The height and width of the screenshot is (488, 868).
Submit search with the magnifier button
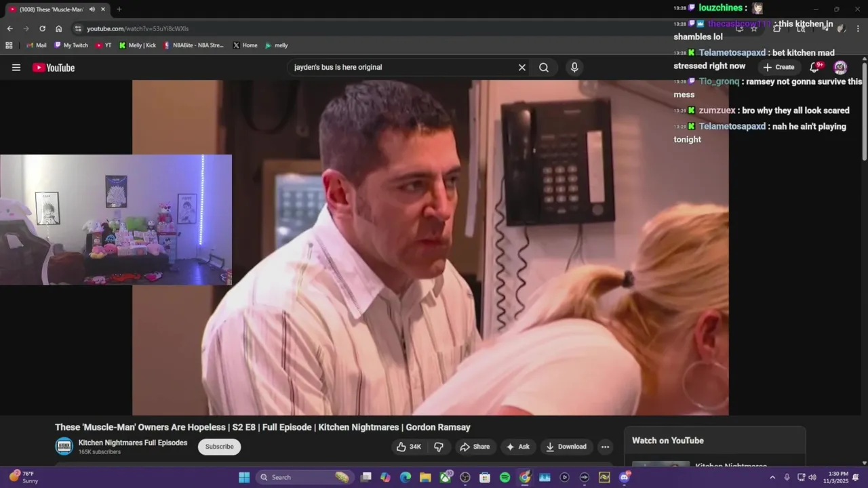pyautogui.click(x=544, y=67)
